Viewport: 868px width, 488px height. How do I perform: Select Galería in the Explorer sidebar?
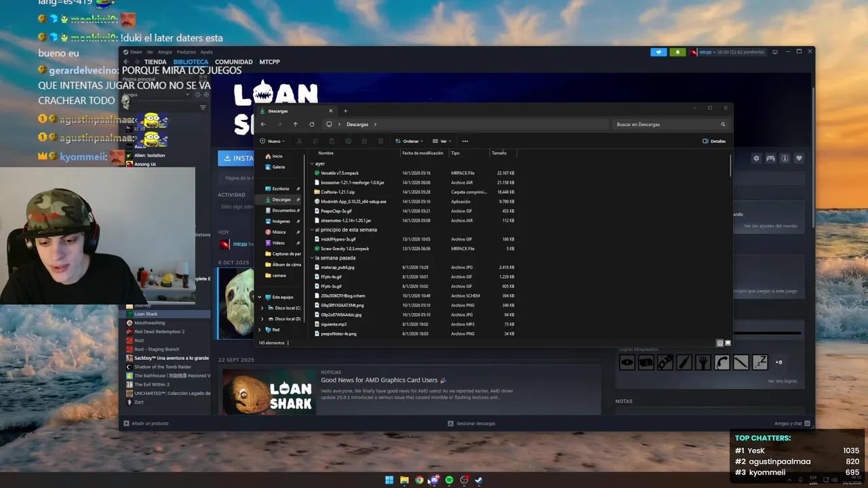279,167
